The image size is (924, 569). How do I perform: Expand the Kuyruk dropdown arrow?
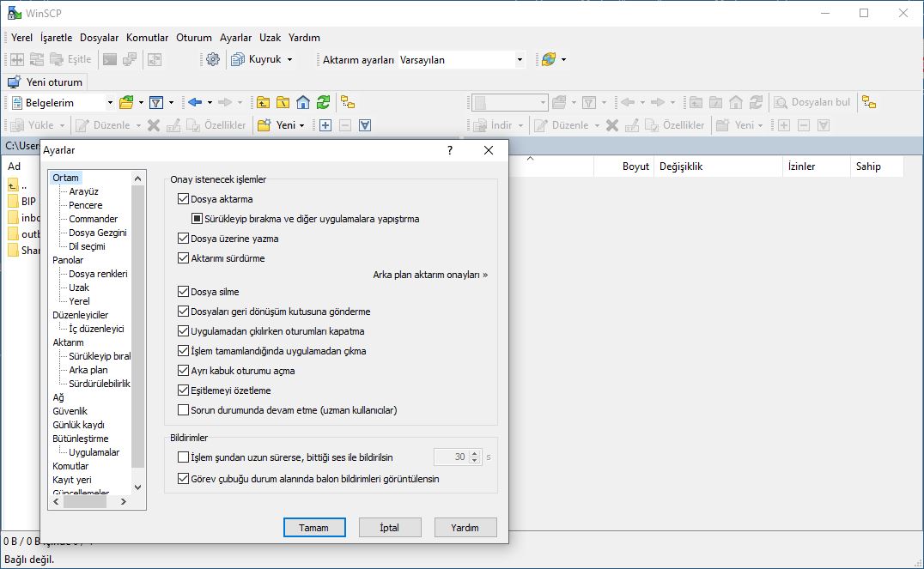(x=289, y=59)
